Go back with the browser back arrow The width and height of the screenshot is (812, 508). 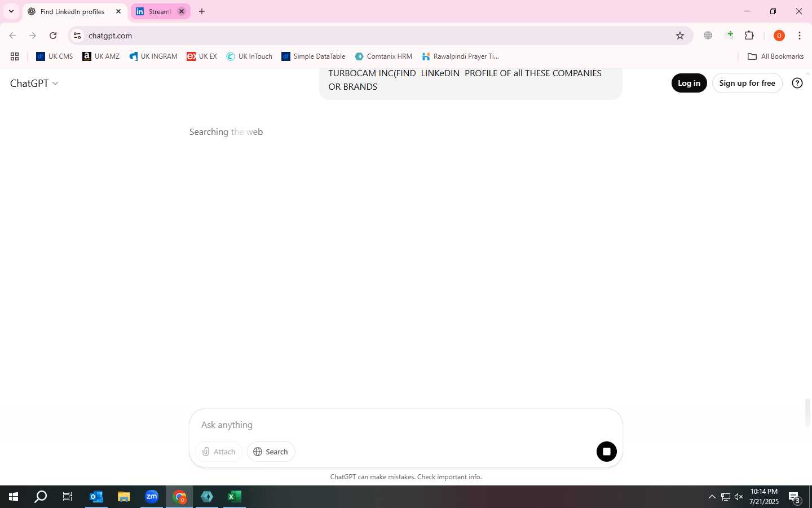click(x=12, y=36)
